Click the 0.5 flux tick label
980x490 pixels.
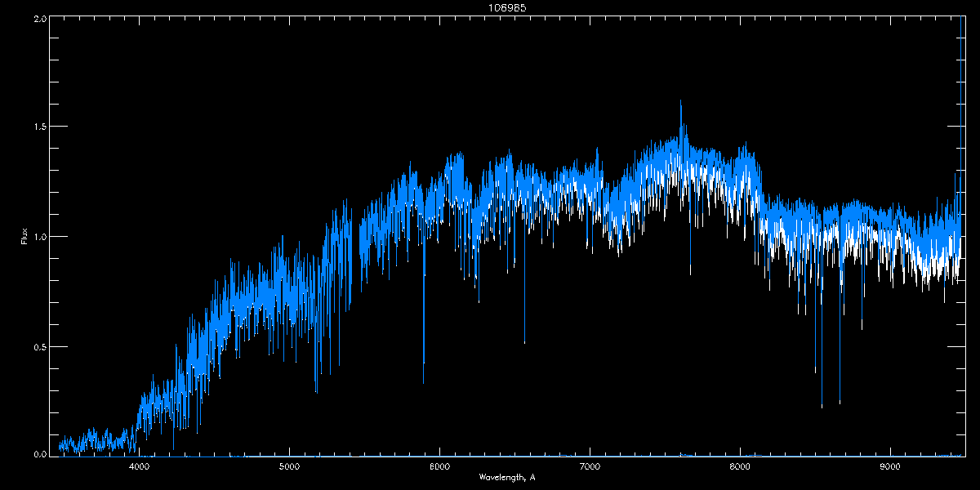[x=38, y=346]
